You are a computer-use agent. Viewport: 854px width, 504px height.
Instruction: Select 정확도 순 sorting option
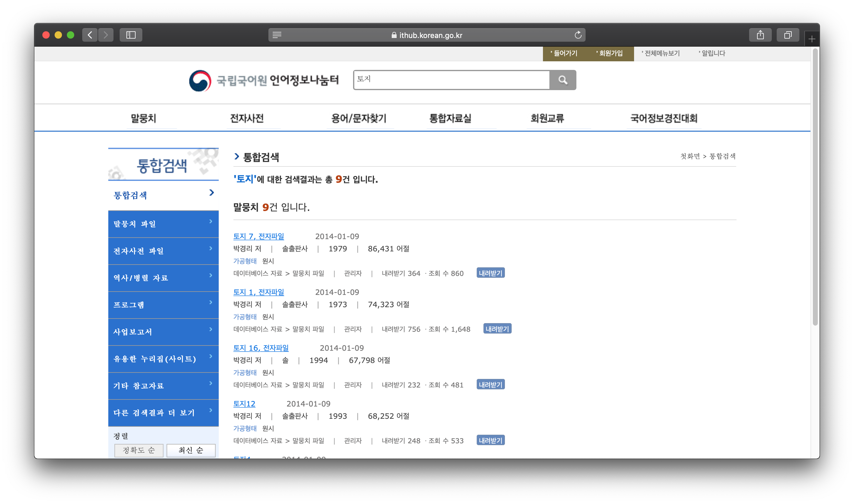tap(139, 450)
